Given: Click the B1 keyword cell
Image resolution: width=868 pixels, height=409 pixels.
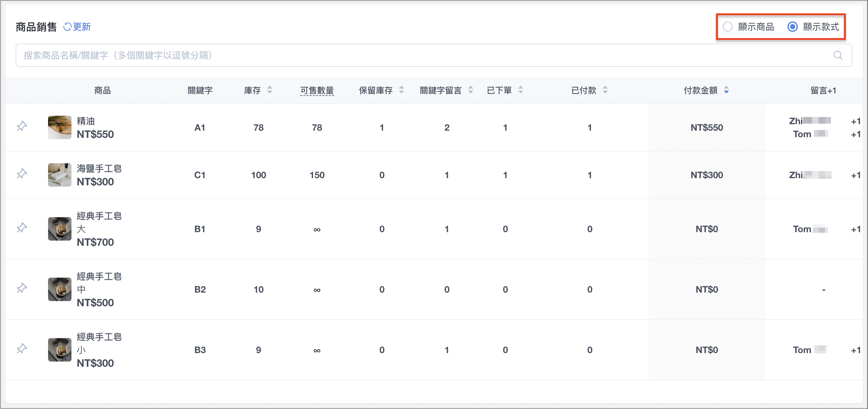Looking at the screenshot, I should click(x=200, y=229).
